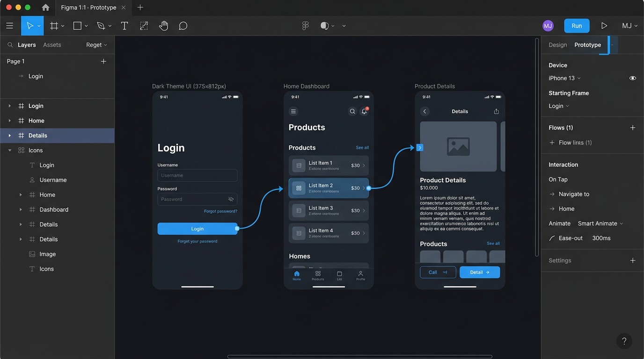
Task: Click the Flow lirвs (1) entry
Action: [575, 143]
